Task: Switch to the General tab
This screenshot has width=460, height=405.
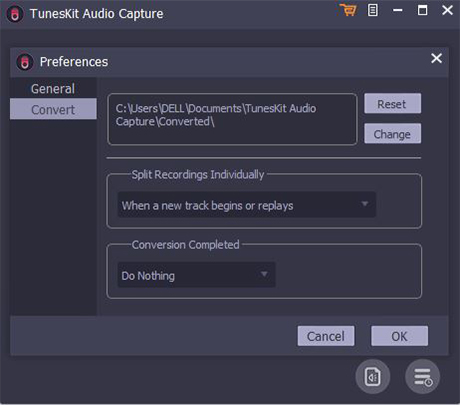Action: point(53,89)
